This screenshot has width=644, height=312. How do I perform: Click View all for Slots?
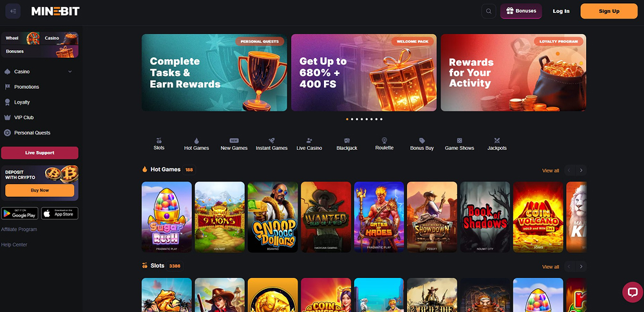coord(551,267)
